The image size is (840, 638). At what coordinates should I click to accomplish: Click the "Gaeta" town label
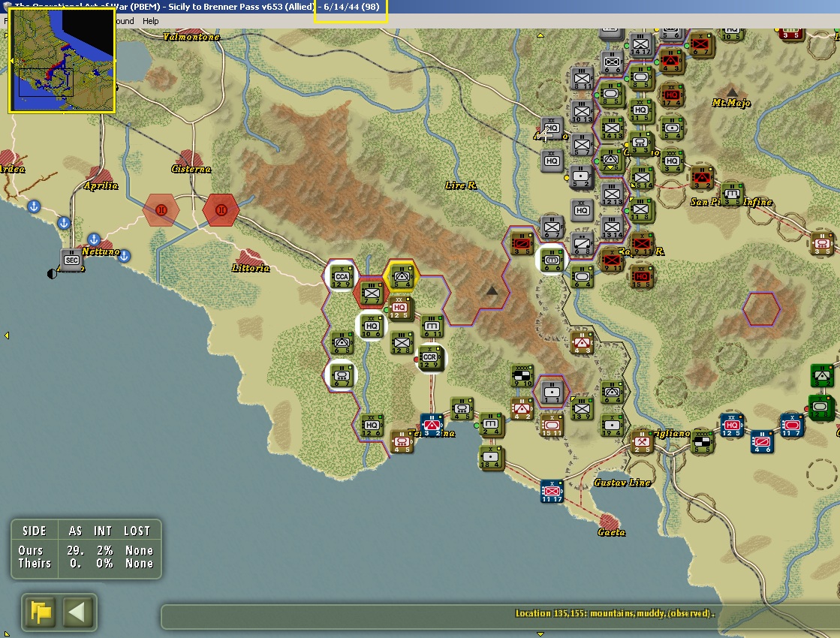click(x=611, y=532)
